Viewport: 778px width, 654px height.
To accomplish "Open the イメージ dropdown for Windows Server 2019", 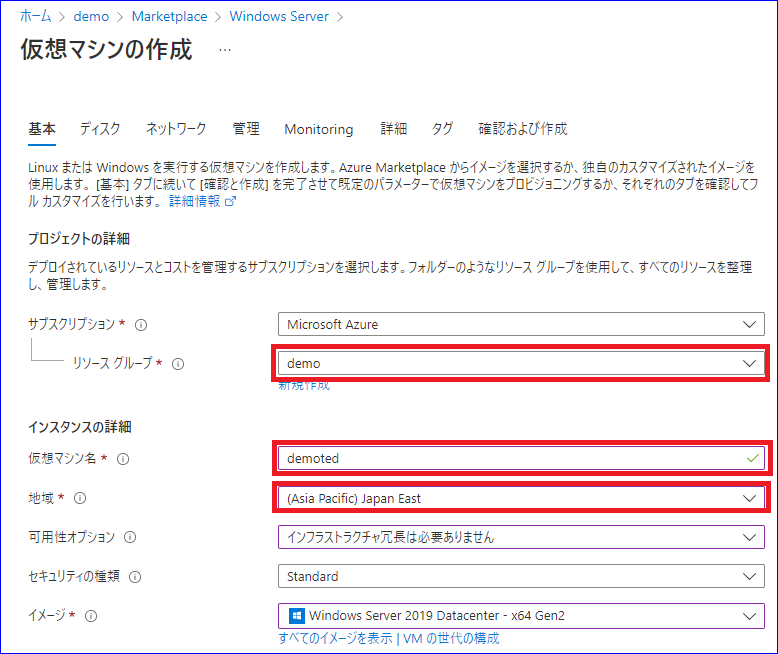I will pos(521,616).
